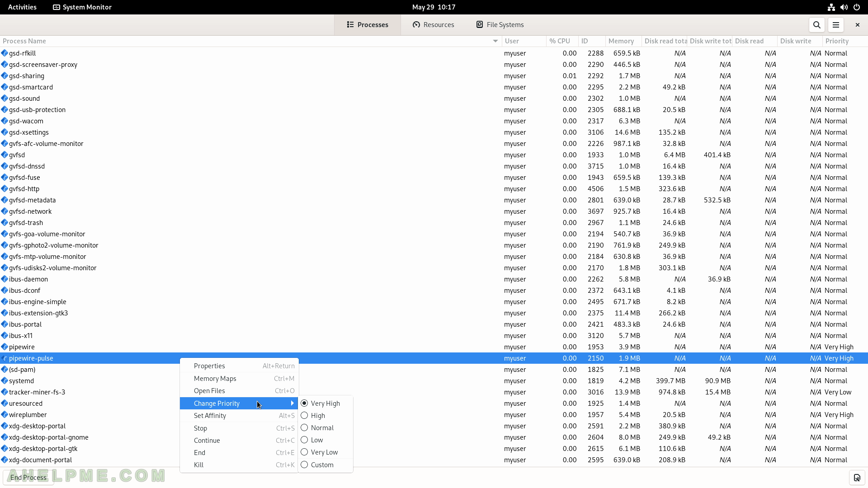This screenshot has width=868, height=488.
Task: Sort by the Memory column header
Action: [x=623, y=41]
